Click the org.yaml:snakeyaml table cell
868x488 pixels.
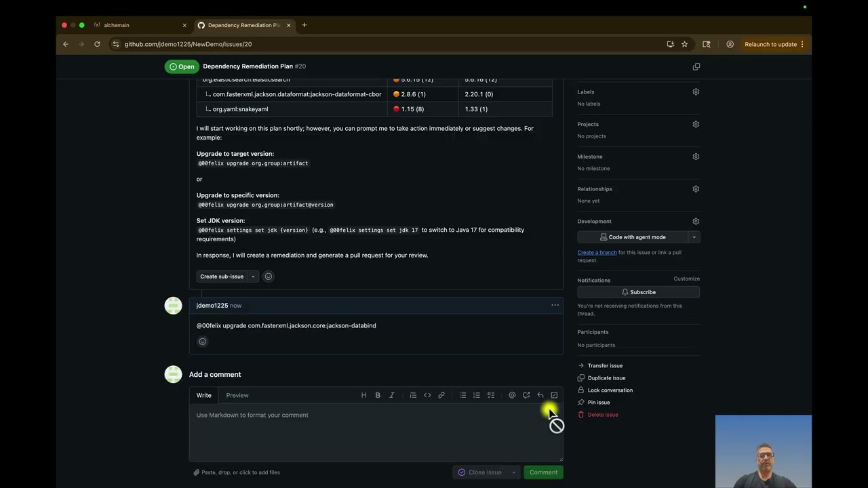coord(292,109)
